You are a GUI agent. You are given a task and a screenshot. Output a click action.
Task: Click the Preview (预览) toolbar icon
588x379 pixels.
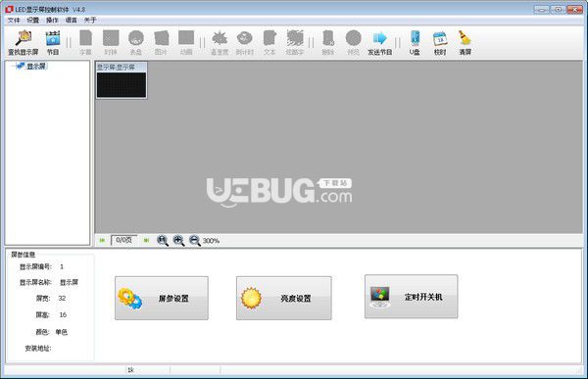tap(353, 38)
